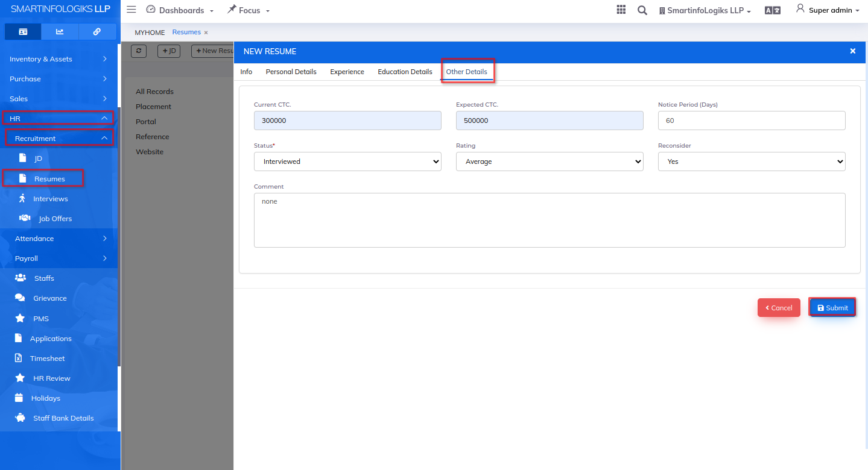The image size is (868, 470).
Task: Open the Status dropdown
Action: [347, 161]
